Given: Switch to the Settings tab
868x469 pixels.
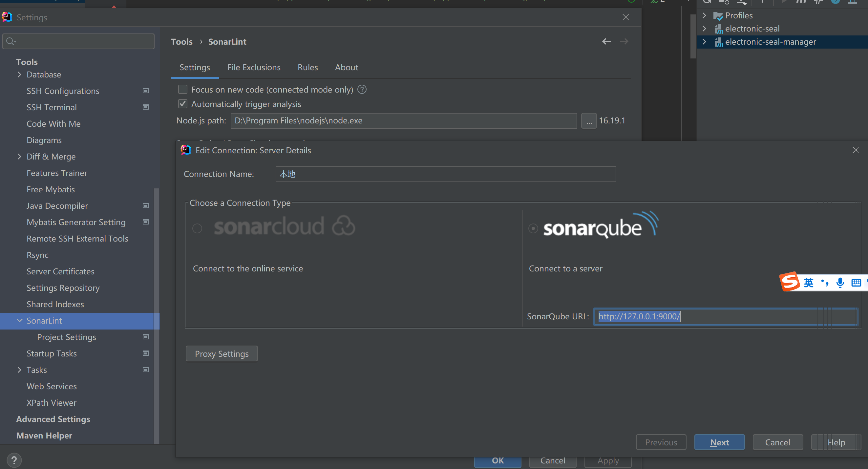Looking at the screenshot, I should [x=194, y=67].
